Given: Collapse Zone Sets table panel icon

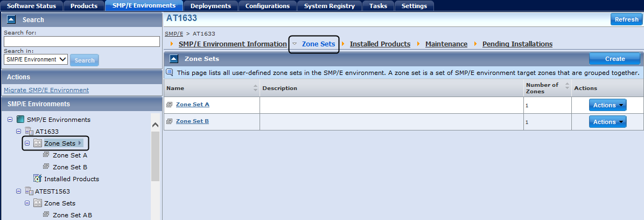Looking at the screenshot, I should [174, 59].
